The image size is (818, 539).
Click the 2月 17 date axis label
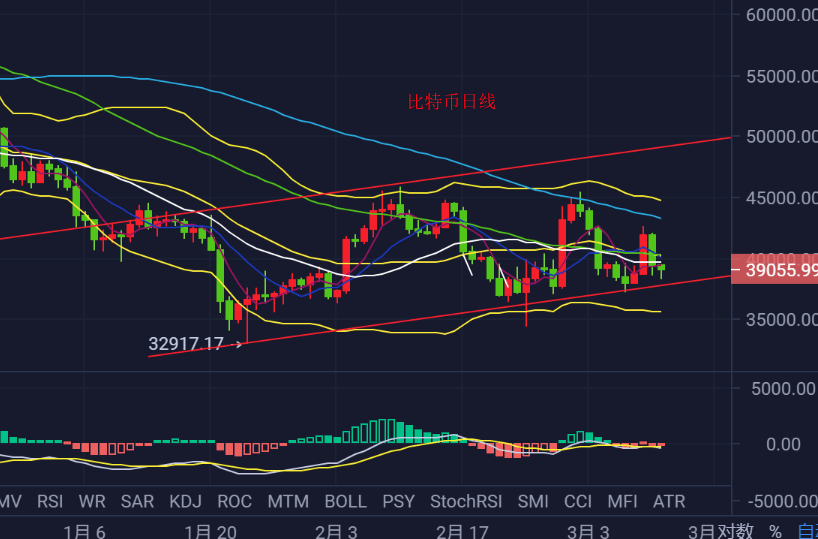462,532
